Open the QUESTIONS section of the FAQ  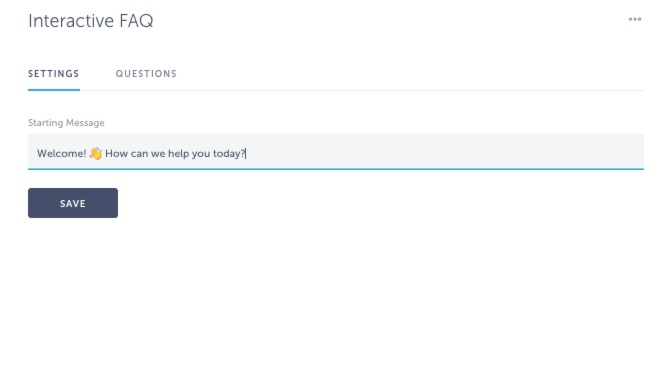click(146, 74)
